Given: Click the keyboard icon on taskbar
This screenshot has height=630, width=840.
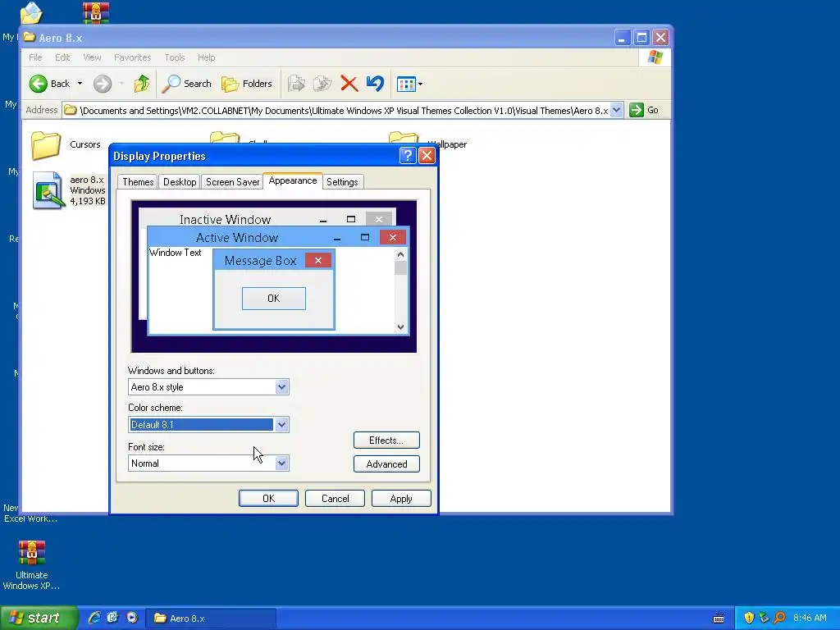Looking at the screenshot, I should [719, 619].
